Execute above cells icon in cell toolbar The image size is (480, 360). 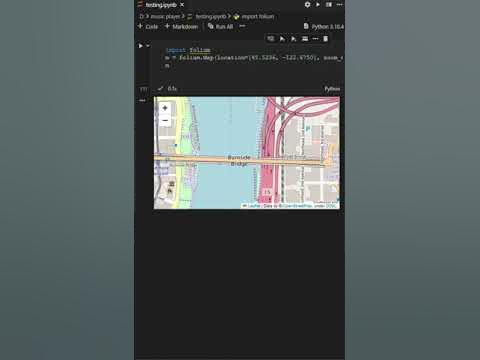(282, 39)
